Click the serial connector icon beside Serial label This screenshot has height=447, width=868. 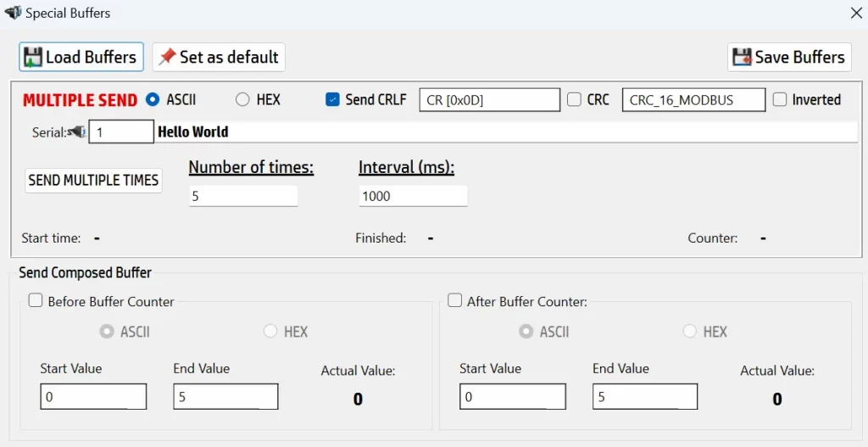tap(77, 132)
